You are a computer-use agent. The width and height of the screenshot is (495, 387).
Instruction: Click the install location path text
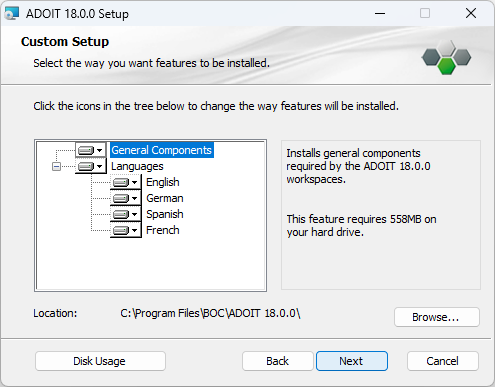tap(210, 313)
